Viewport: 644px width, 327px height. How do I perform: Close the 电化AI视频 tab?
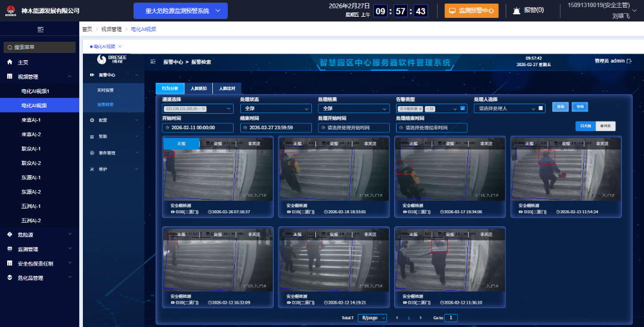point(119,46)
